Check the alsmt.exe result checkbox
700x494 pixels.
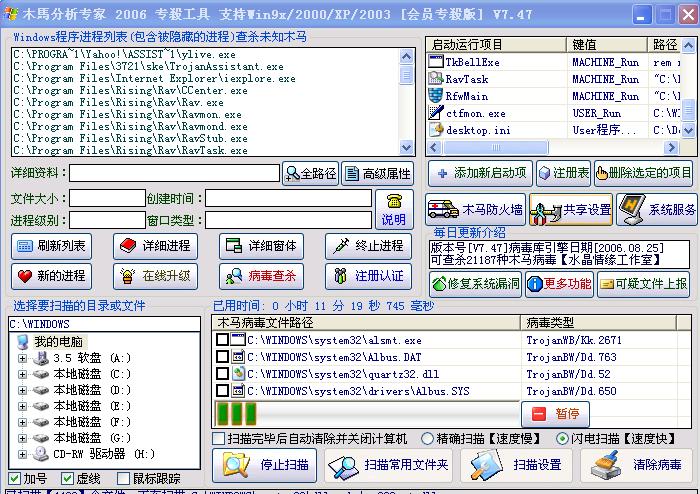pos(222,340)
